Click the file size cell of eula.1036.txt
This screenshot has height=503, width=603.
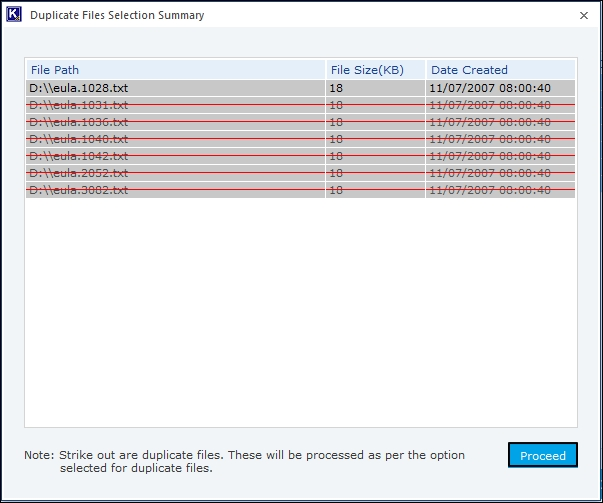coord(375,122)
